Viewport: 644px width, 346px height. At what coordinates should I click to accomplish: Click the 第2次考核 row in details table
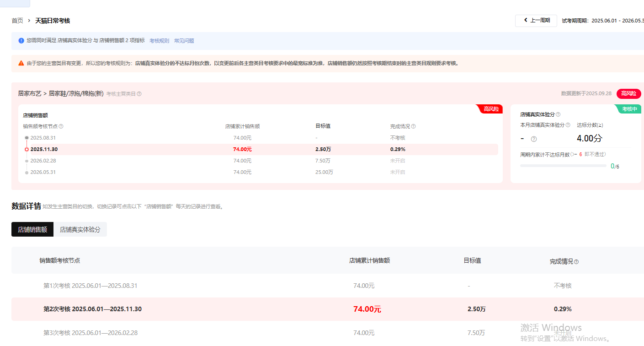coord(92,309)
